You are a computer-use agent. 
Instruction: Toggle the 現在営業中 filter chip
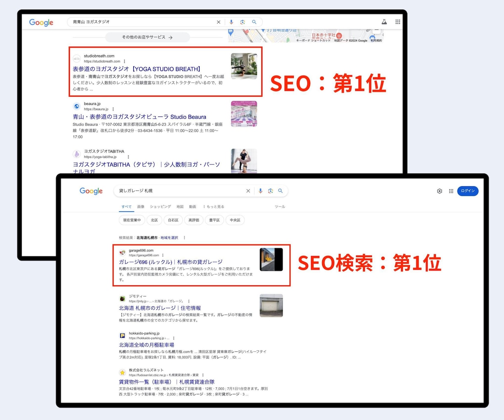click(132, 220)
